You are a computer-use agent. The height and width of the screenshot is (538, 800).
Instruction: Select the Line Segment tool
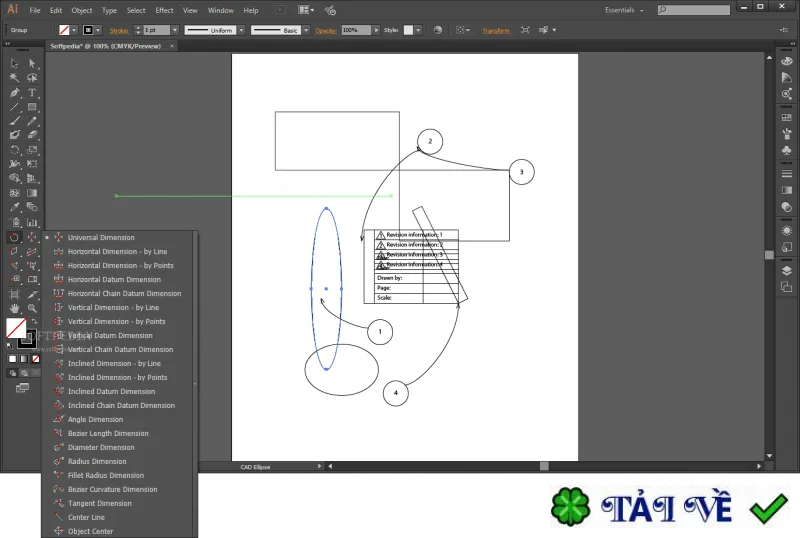[x=14, y=107]
